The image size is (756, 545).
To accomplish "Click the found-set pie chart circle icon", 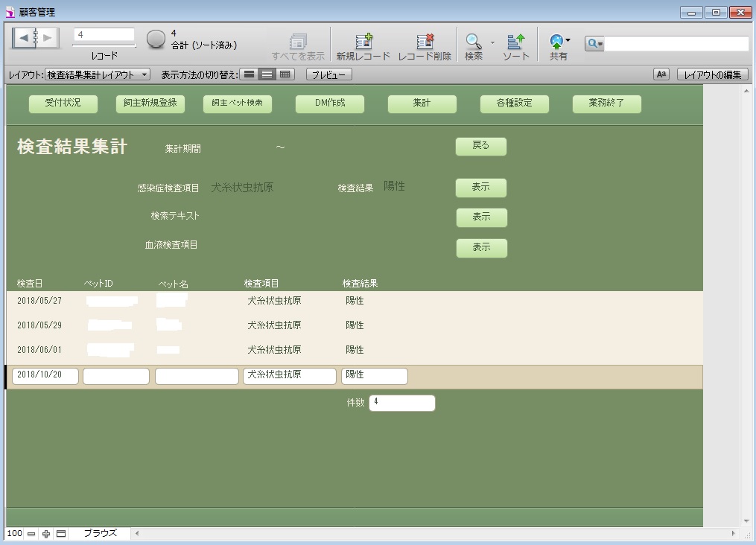I will 156,39.
